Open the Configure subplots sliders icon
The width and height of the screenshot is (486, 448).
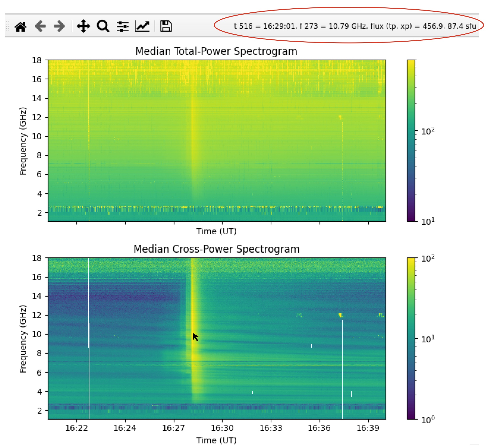(123, 27)
